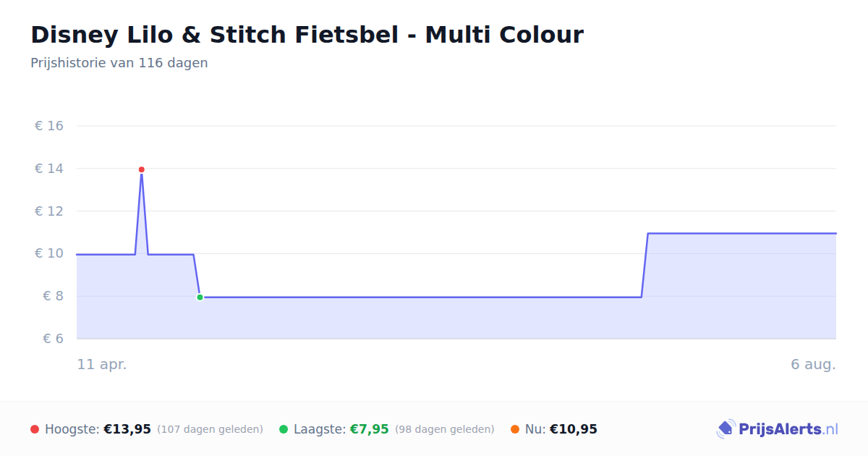
Task: Select the €13,95 highest price value
Action: (127, 429)
